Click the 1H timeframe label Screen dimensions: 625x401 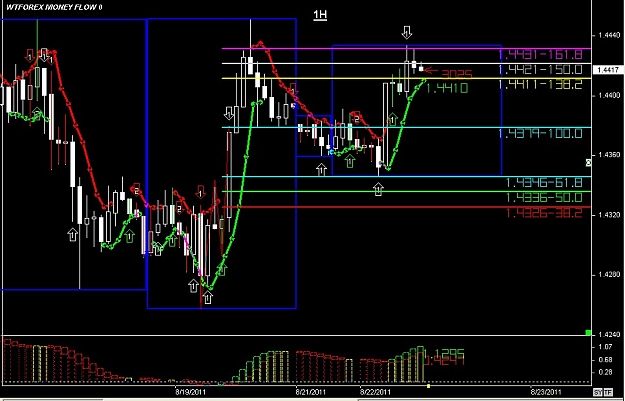click(320, 15)
